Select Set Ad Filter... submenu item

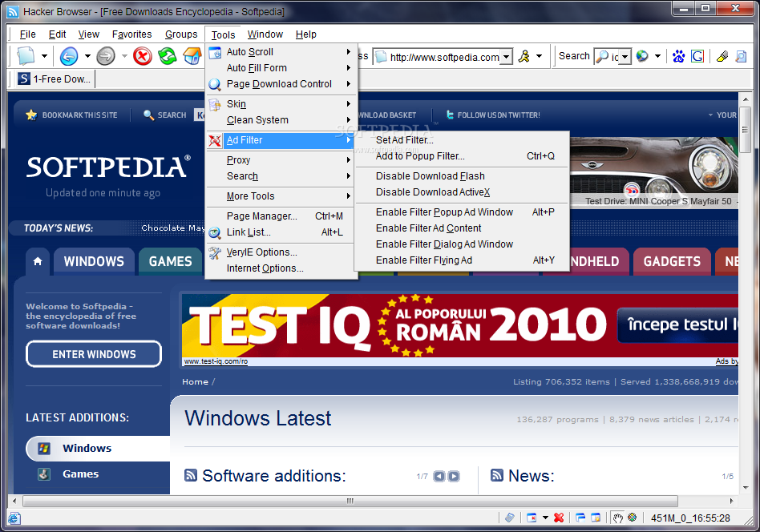click(462, 140)
